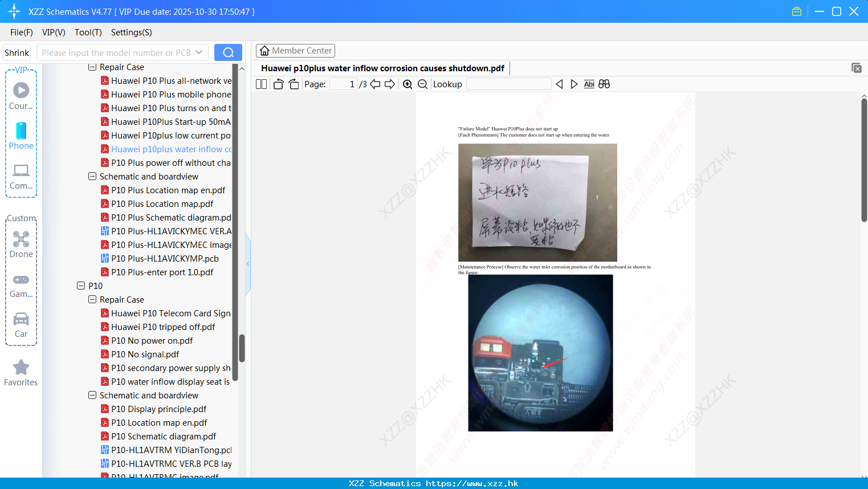Click the page number field
The width and height of the screenshot is (868, 489).
click(x=343, y=84)
